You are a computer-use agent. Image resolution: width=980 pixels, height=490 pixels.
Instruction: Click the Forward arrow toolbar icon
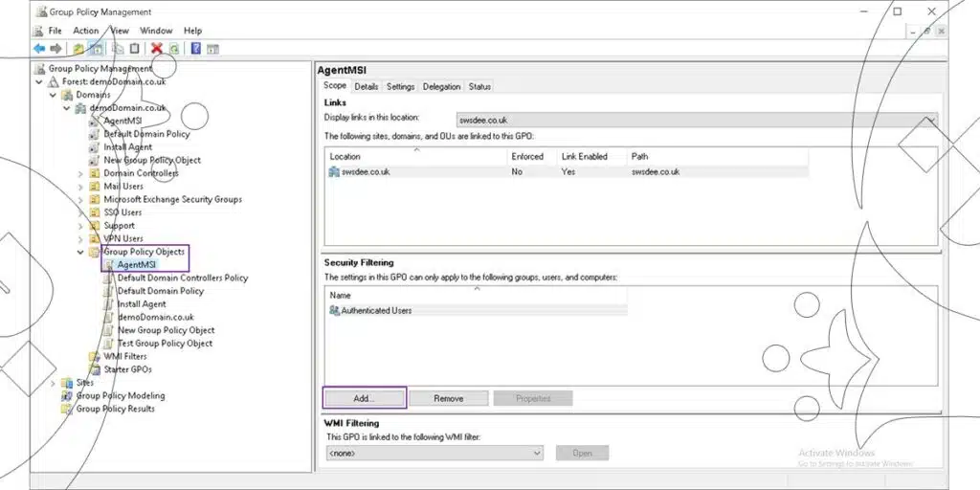56,49
